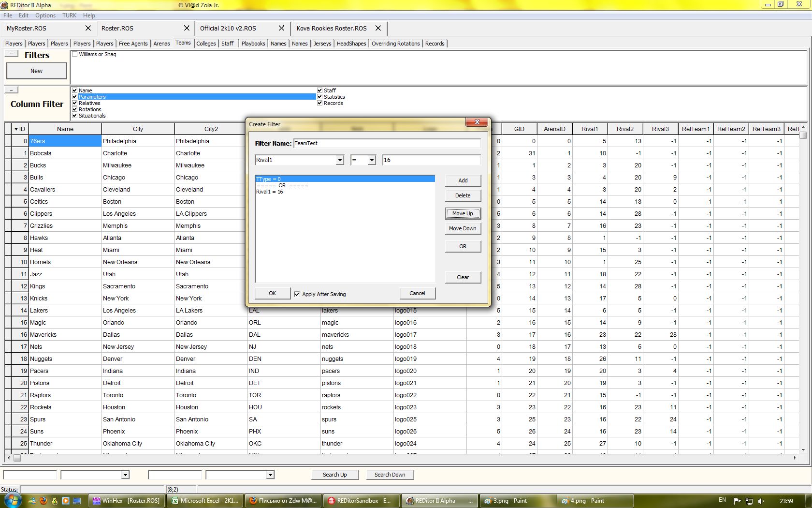The width and height of the screenshot is (812, 508).
Task: Click the Filter Name text field
Action: tap(387, 143)
